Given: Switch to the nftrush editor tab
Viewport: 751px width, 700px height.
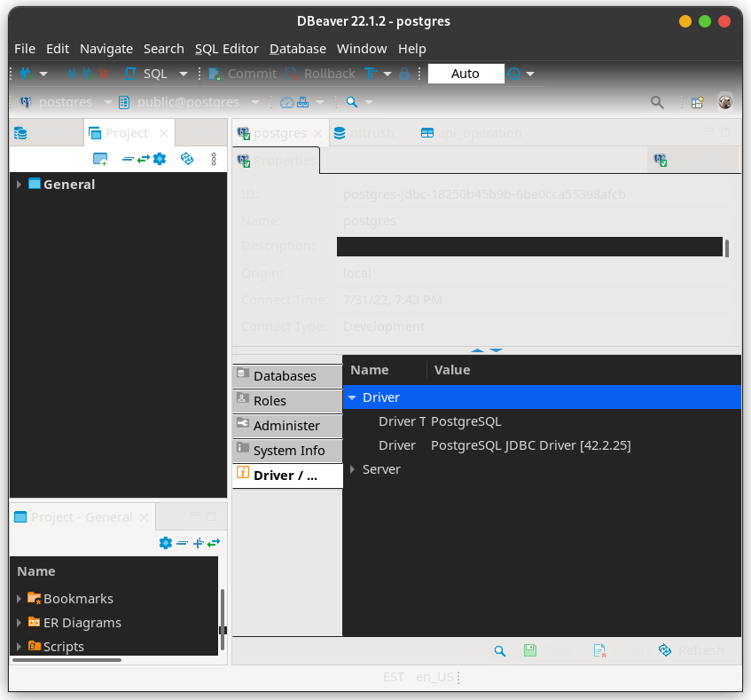Looking at the screenshot, I should pyautogui.click(x=364, y=133).
